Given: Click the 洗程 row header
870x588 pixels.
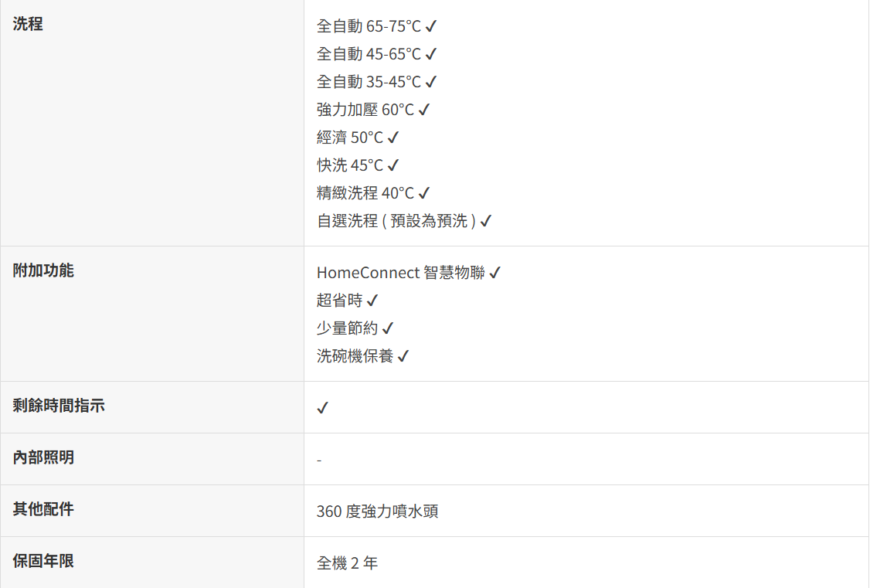Looking at the screenshot, I should [28, 24].
